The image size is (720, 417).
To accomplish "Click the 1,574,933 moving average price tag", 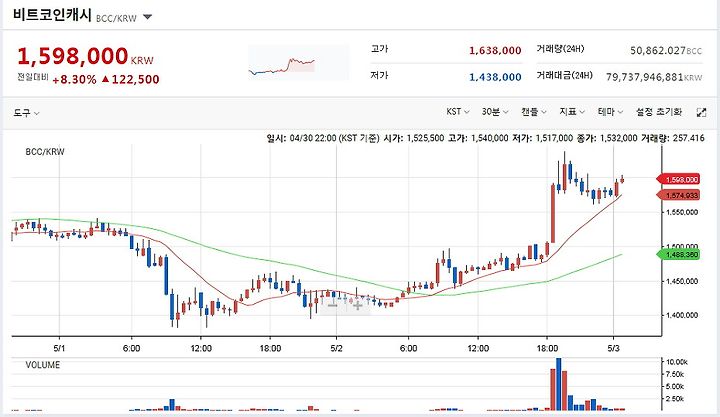I will [x=679, y=195].
